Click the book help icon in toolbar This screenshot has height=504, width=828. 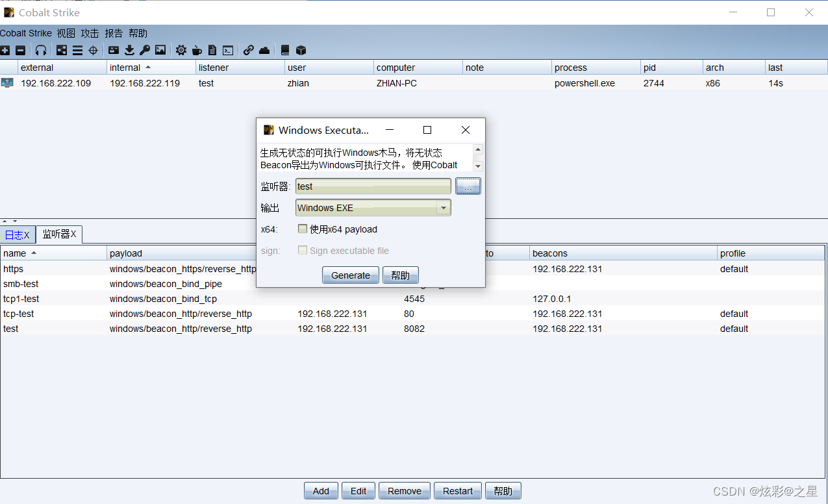tap(285, 50)
